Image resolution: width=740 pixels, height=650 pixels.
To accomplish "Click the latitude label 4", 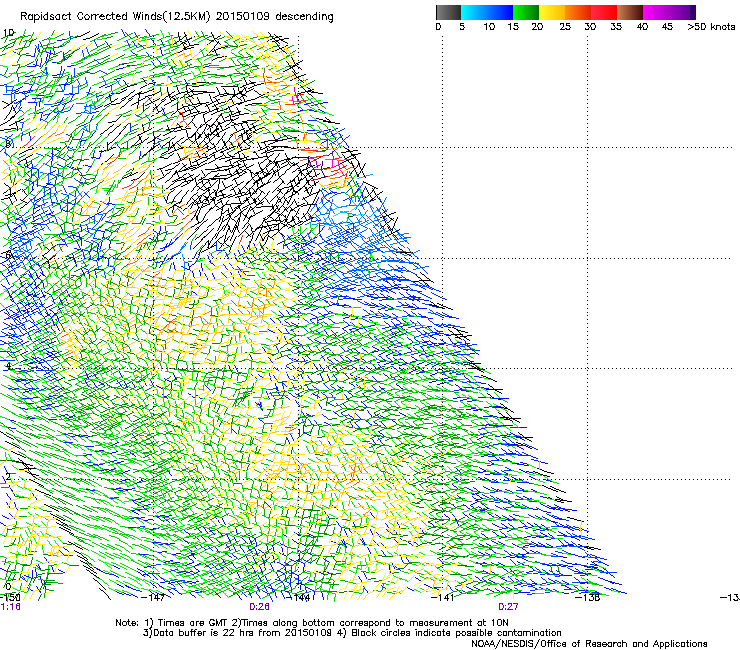I will pos(8,366).
